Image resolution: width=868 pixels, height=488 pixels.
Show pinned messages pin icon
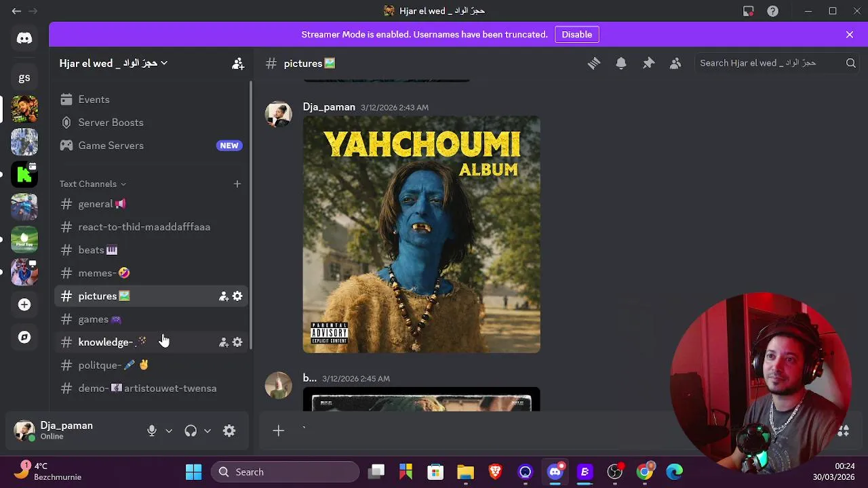pyautogui.click(x=648, y=63)
